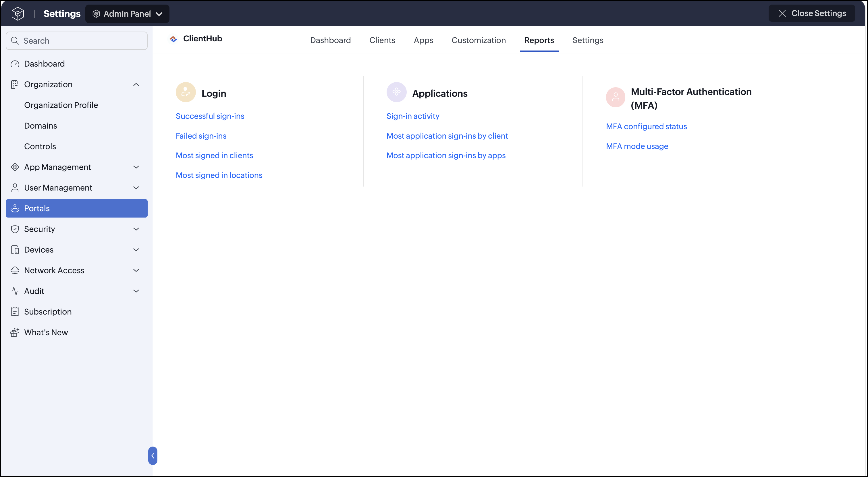The width and height of the screenshot is (868, 477).
Task: Click the Login section heading
Action: 214,94
